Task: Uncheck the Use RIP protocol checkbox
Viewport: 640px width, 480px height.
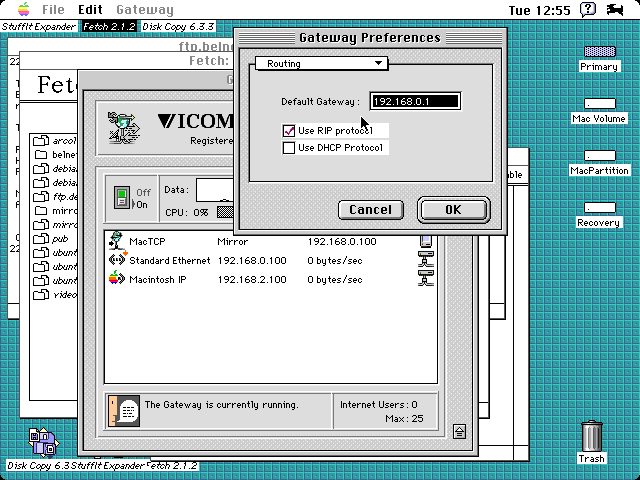Action: coord(289,131)
